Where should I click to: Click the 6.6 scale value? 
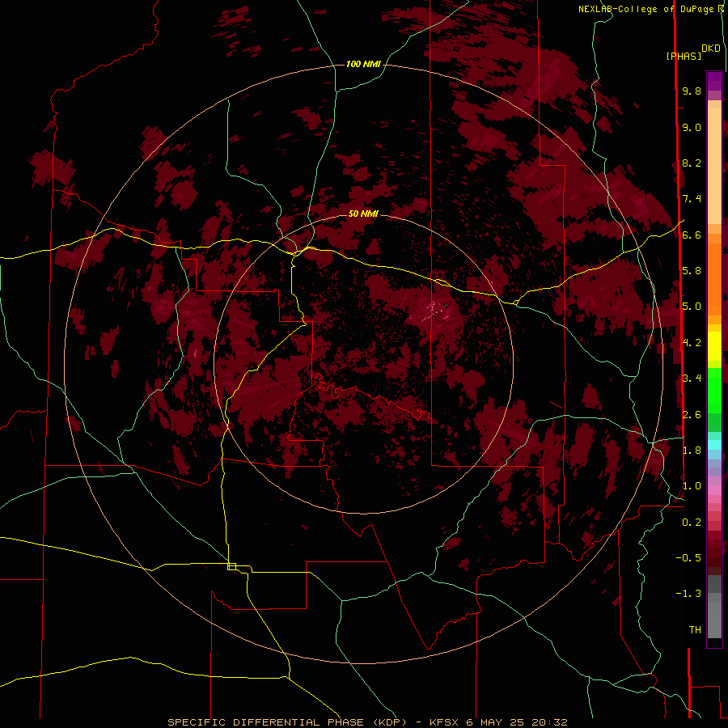(692, 235)
